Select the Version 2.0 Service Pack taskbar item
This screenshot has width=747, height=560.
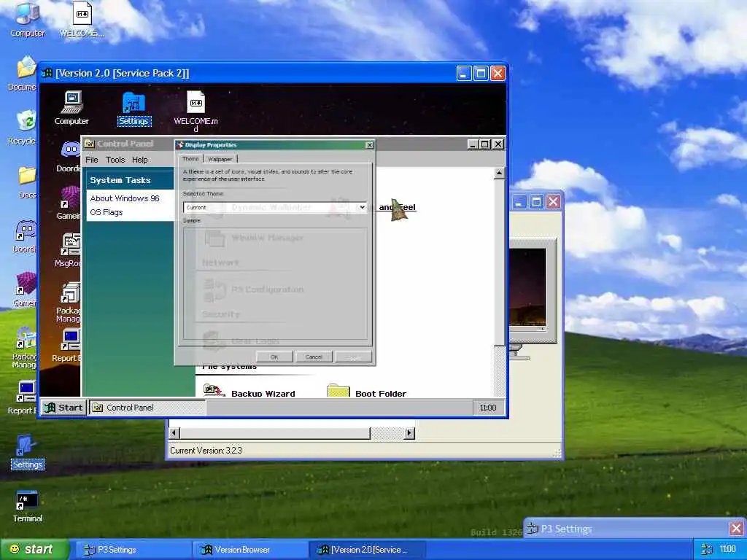point(368,550)
